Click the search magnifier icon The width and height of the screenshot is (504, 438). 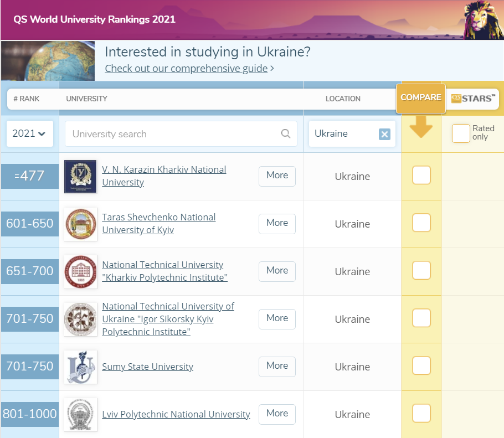coord(286,133)
